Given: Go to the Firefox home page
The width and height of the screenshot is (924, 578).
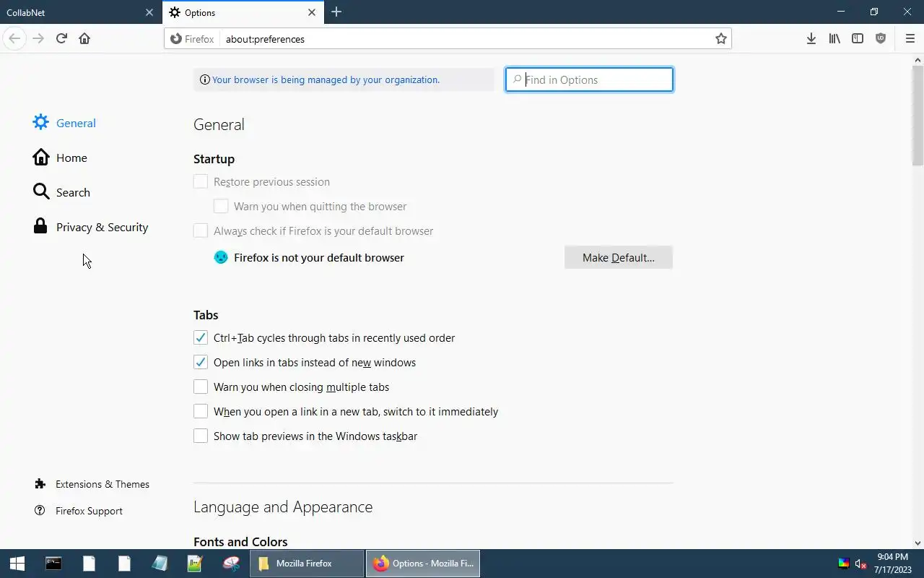Looking at the screenshot, I should click(x=84, y=38).
